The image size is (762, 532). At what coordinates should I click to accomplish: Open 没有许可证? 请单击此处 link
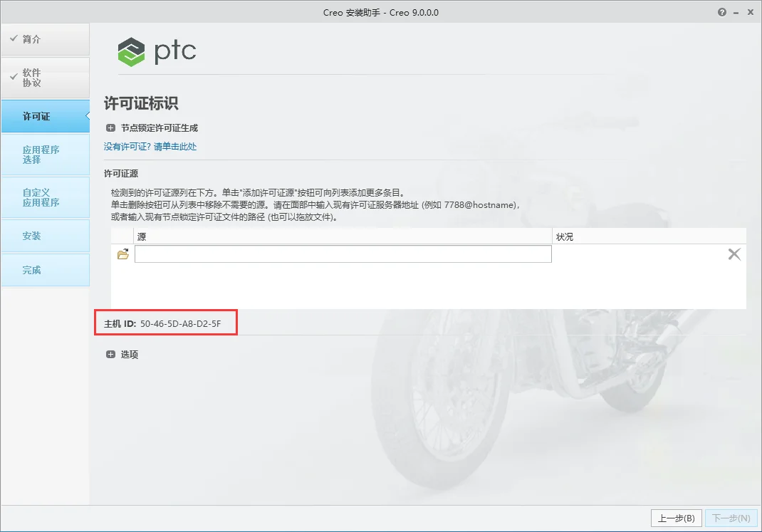pyautogui.click(x=150, y=146)
